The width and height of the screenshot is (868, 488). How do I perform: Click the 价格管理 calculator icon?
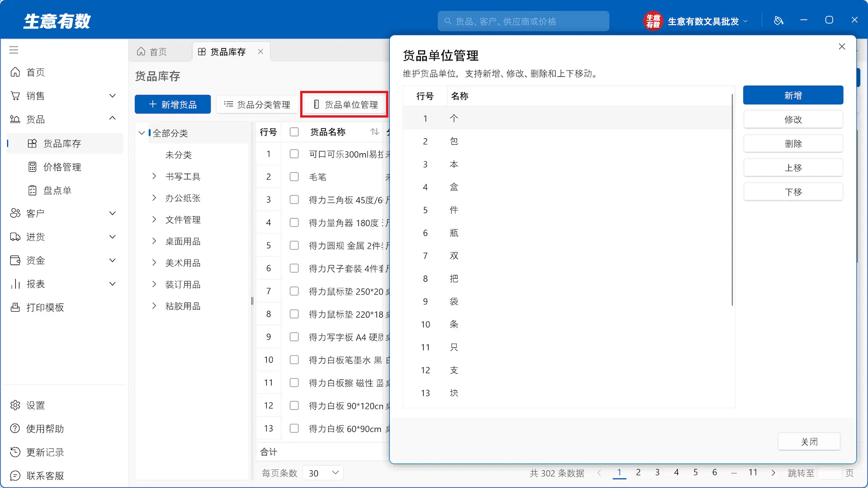pyautogui.click(x=32, y=167)
